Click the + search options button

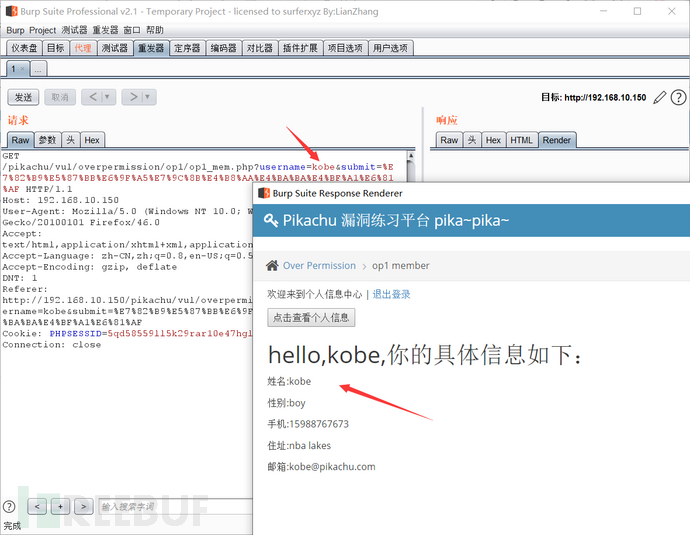point(60,507)
